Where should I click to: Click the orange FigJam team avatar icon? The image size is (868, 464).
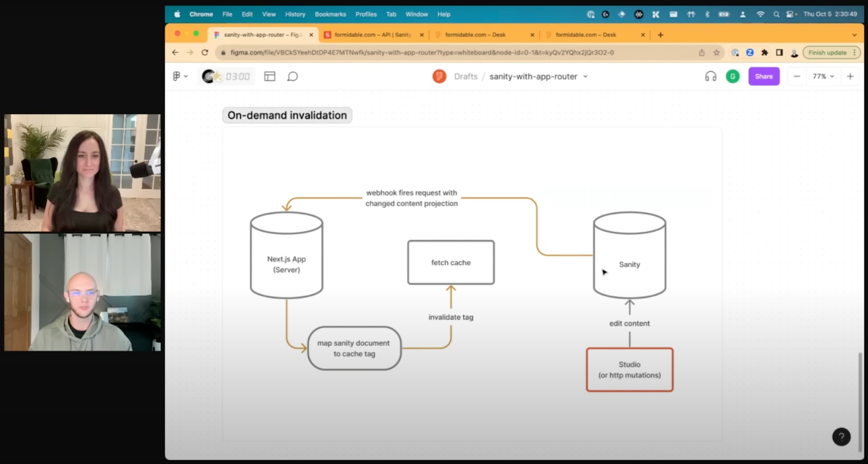[x=439, y=77]
